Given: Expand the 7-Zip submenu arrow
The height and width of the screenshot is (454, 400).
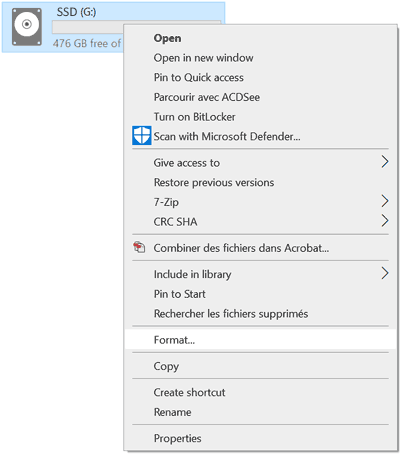Looking at the screenshot, I should point(385,201).
